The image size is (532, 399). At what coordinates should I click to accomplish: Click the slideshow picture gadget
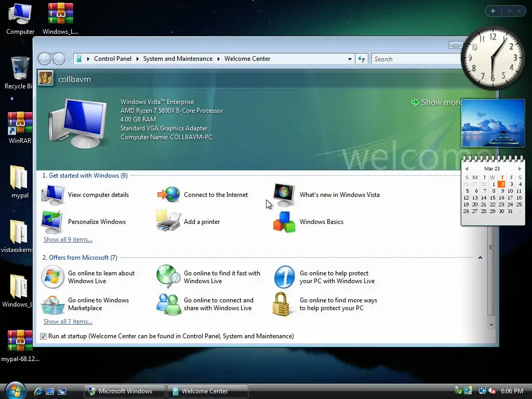493,123
